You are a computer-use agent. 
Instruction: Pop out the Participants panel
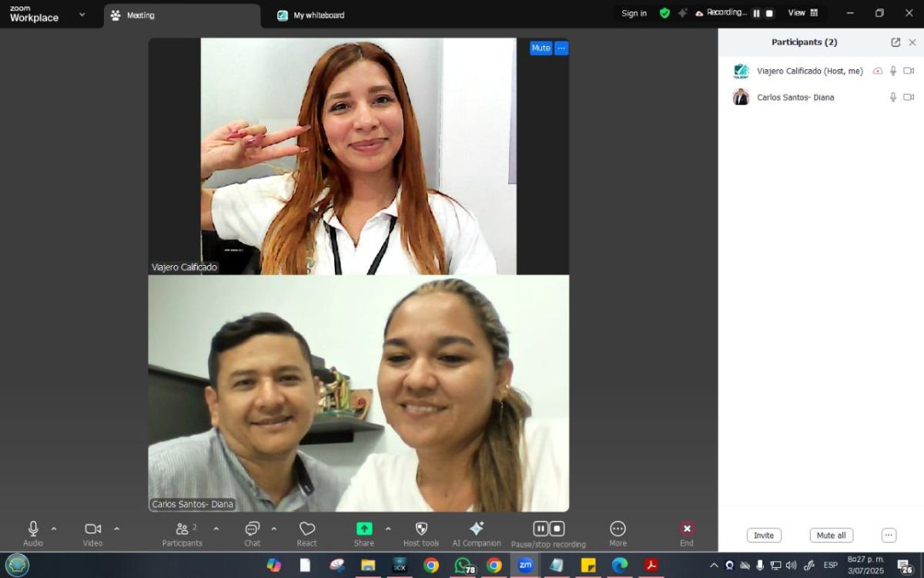[896, 42]
